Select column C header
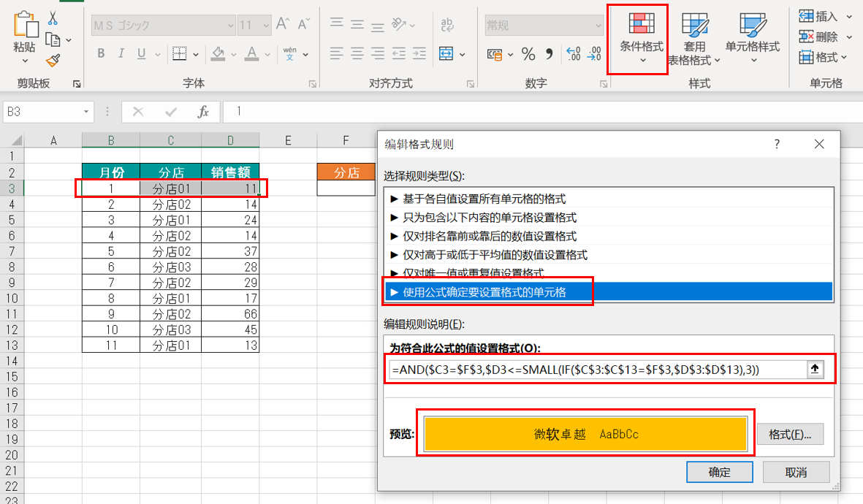863x504 pixels. coord(170,140)
